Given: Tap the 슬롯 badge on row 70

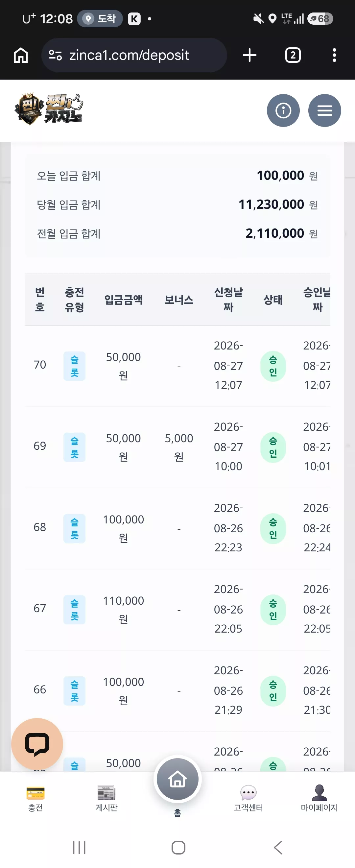Looking at the screenshot, I should (x=74, y=366).
